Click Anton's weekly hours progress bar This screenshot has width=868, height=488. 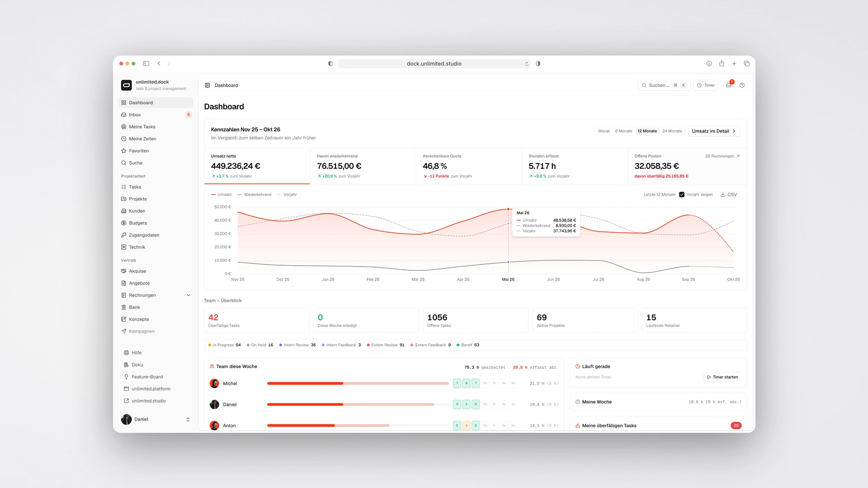[358, 426]
